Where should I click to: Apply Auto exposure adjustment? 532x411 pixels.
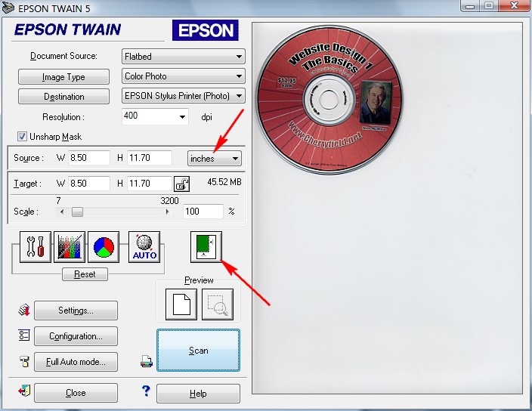coord(144,247)
